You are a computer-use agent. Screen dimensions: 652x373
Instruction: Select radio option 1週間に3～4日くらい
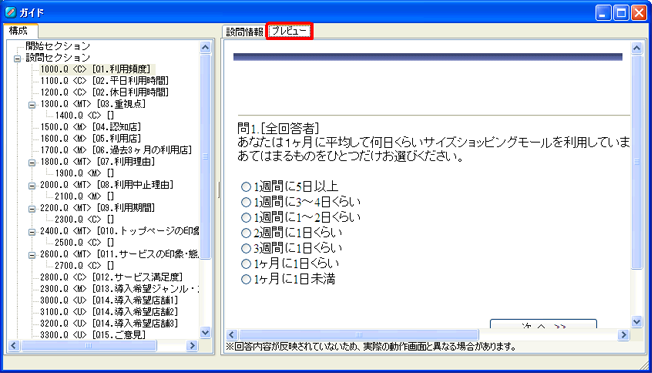246,202
